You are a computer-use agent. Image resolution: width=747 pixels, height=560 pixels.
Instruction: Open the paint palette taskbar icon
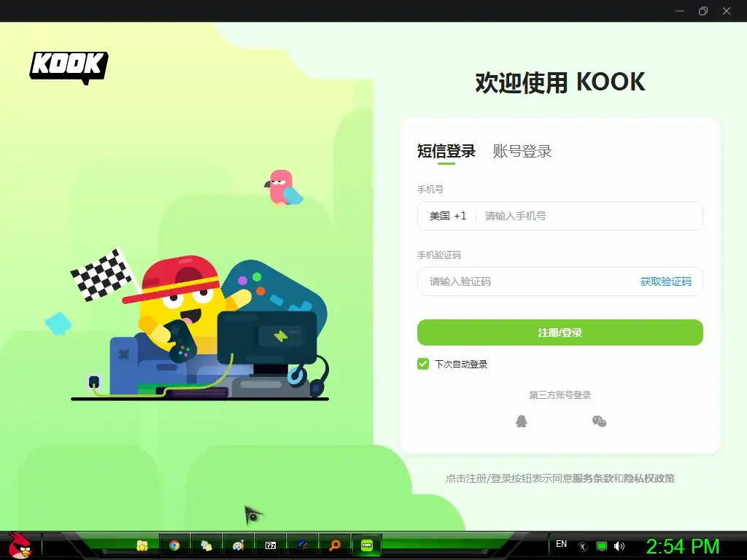tap(239, 545)
